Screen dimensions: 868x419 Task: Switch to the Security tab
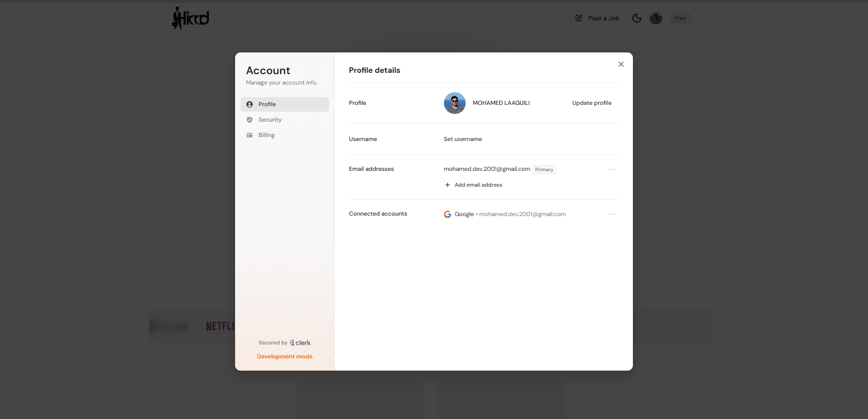coord(285,120)
